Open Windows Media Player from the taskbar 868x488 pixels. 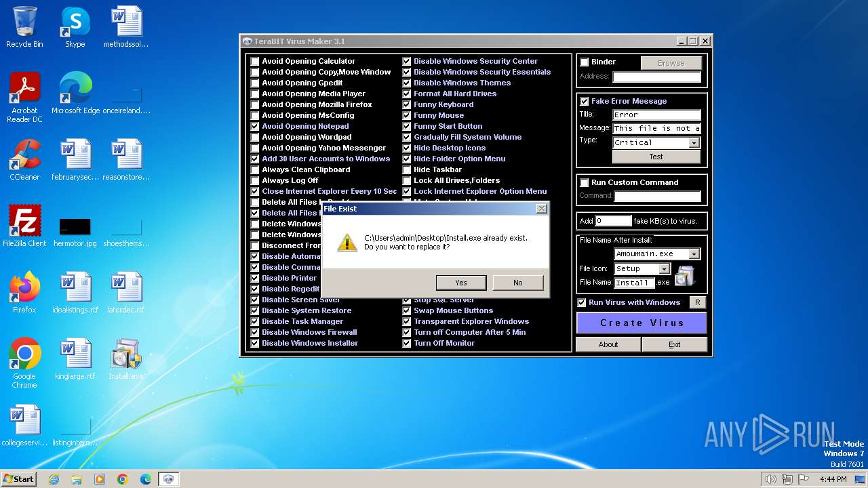(x=100, y=479)
